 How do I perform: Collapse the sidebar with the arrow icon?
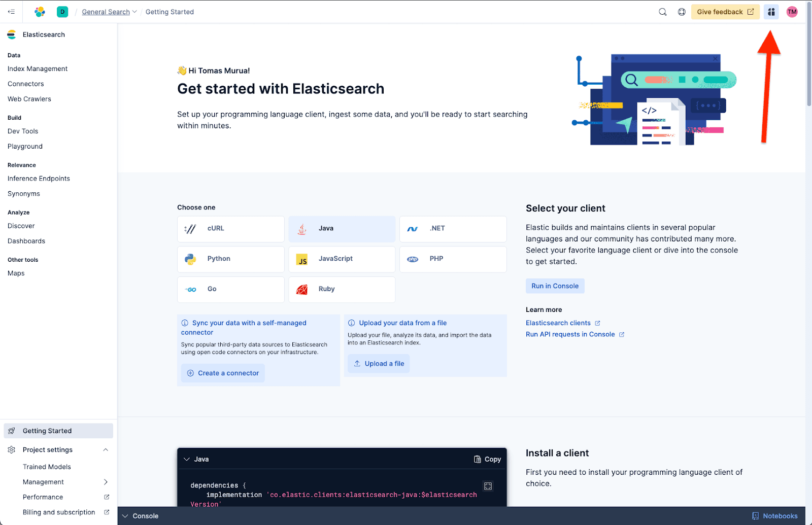tap(11, 11)
